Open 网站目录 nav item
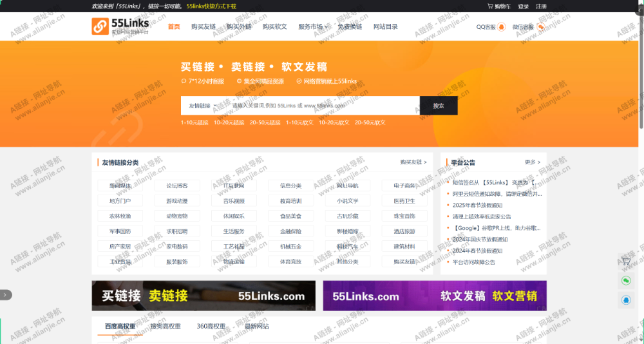Screen dimensions: 644x344 (386, 26)
